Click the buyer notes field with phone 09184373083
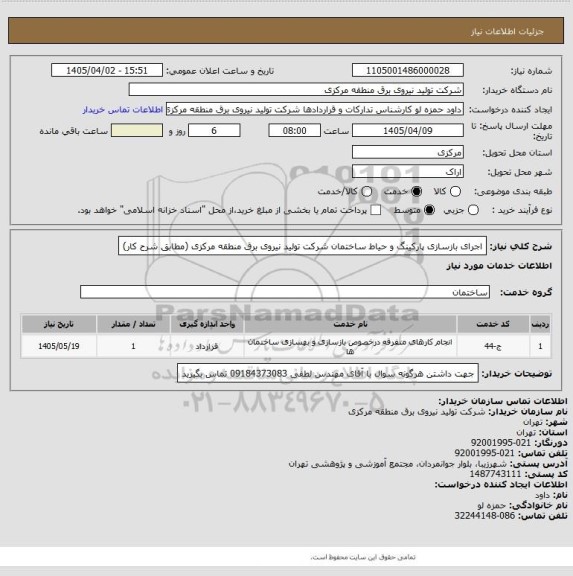573x576 pixels. click(328, 373)
